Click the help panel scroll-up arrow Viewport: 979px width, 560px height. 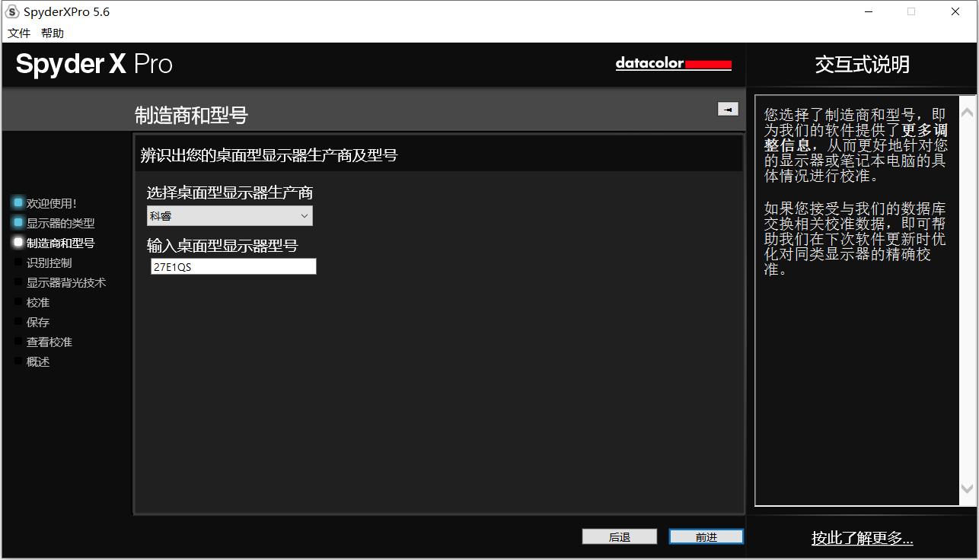coord(968,113)
